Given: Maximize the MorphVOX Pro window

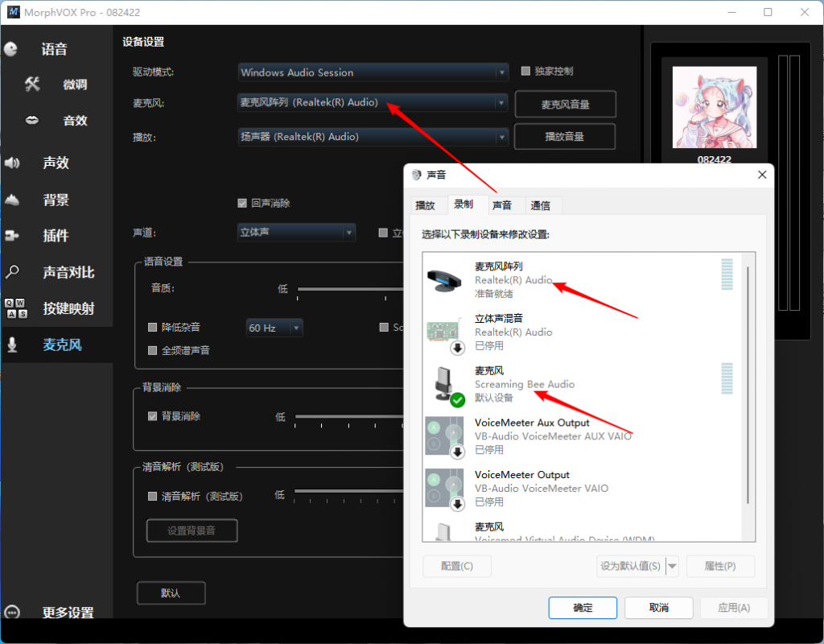Looking at the screenshot, I should pos(768,11).
